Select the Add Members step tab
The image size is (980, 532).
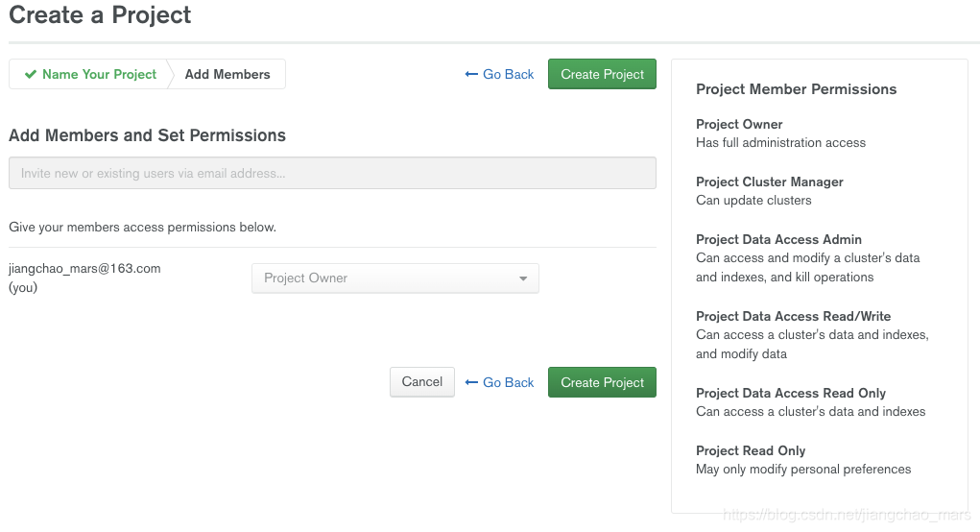click(x=227, y=75)
